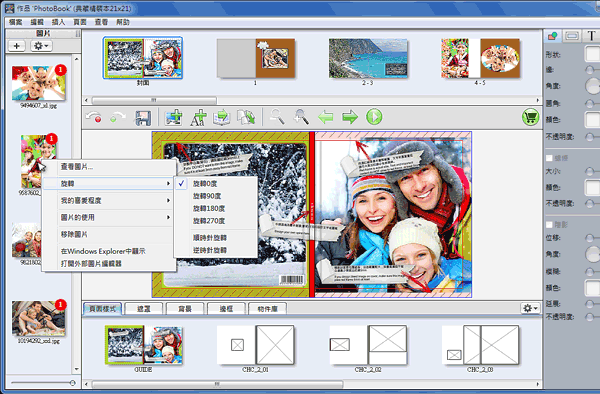Image resolution: width=600 pixels, height=394 pixels.
Task: Click the add text (Aa) toolbar icon
Action: coord(198,117)
